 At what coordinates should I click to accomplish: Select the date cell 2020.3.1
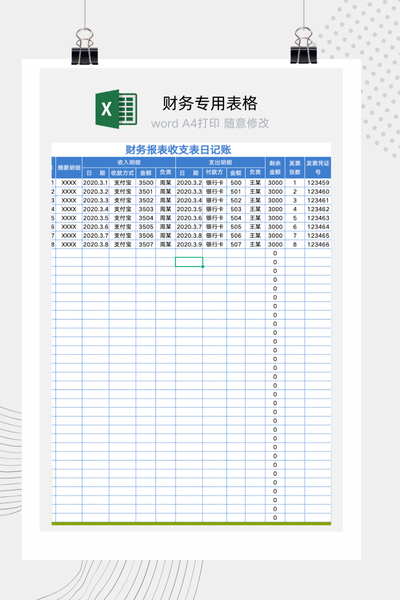coord(96,183)
